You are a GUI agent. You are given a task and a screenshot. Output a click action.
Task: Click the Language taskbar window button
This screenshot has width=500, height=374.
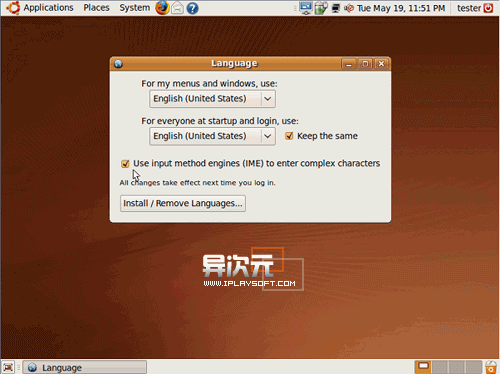(85, 367)
